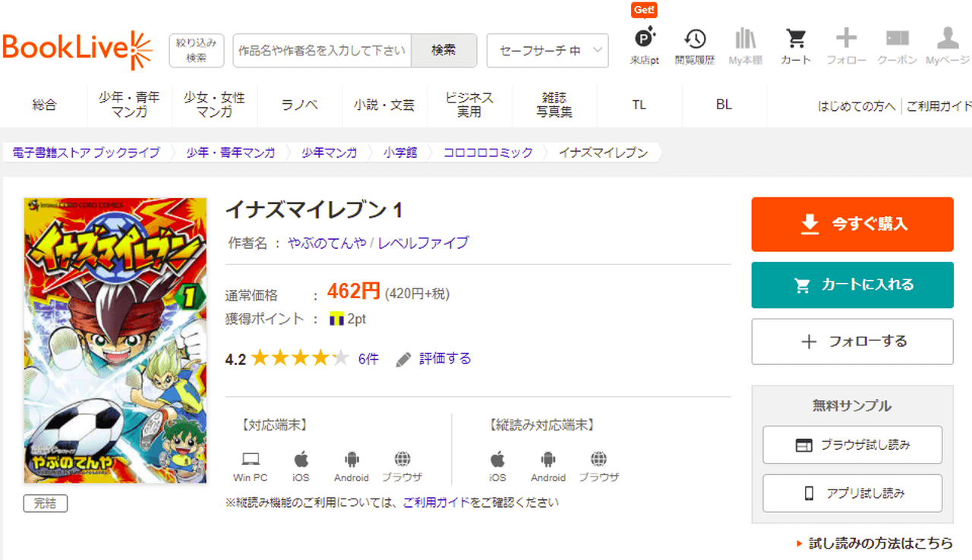The width and height of the screenshot is (972, 560).
Task: Open the クーポン coupon icon
Action: [x=897, y=46]
